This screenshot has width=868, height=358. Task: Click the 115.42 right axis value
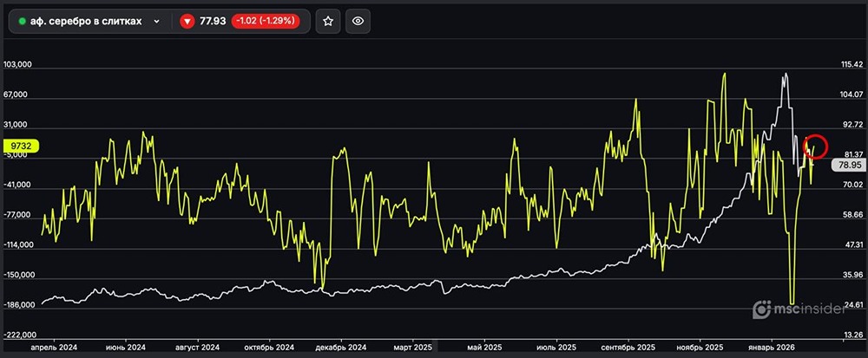(x=852, y=65)
